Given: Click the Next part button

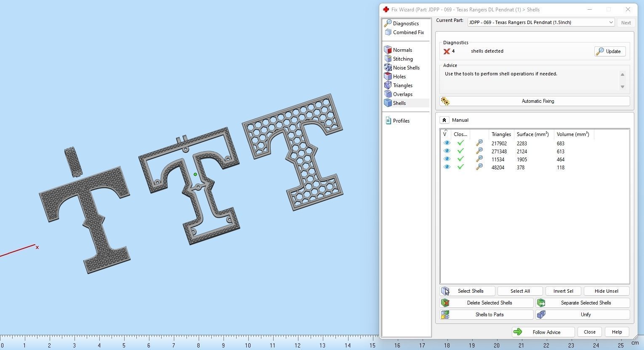Looking at the screenshot, I should [x=626, y=23].
